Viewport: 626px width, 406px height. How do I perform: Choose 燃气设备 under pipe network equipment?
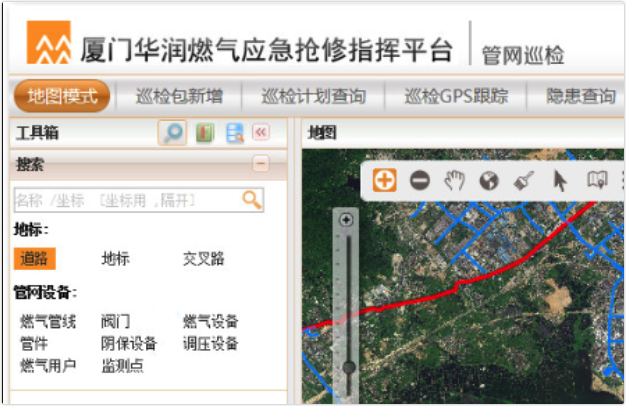[210, 321]
